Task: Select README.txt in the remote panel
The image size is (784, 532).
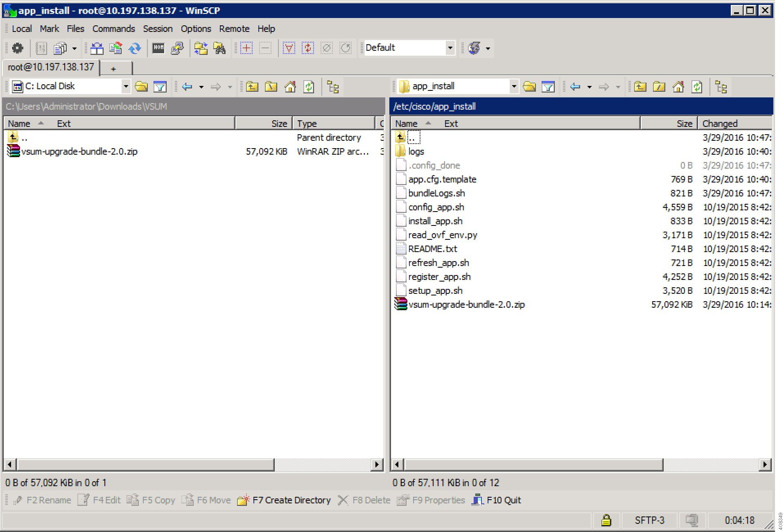Action: tap(433, 248)
